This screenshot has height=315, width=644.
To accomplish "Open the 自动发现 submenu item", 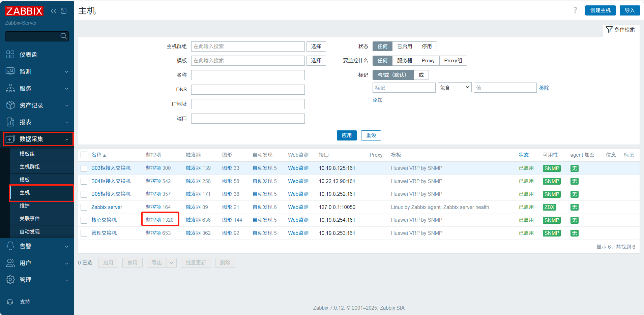I will click(42, 231).
